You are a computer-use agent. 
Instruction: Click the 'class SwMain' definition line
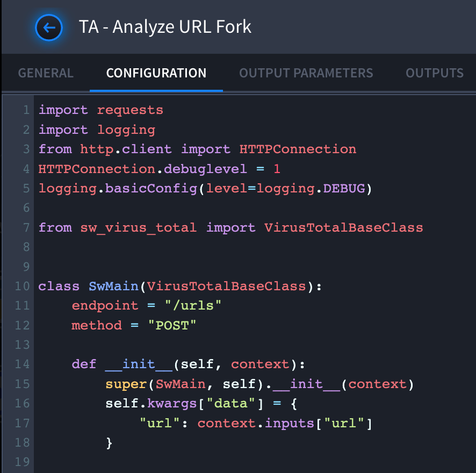point(180,286)
